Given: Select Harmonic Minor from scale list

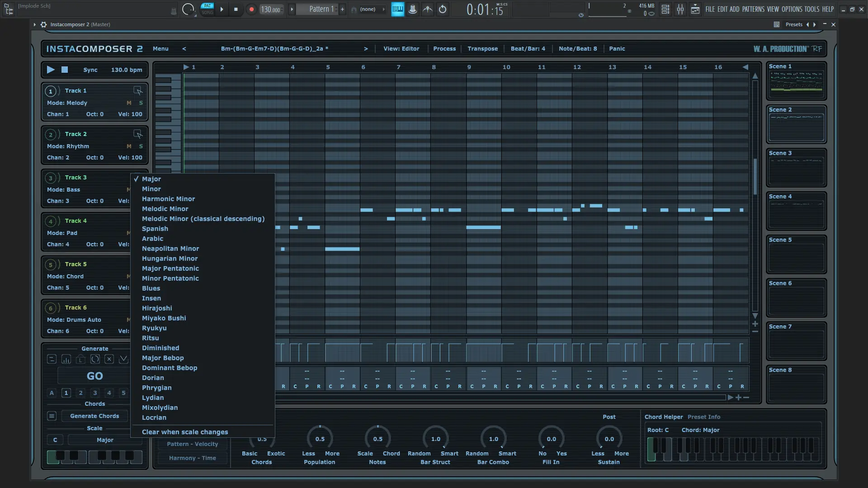Looking at the screenshot, I should coord(168,199).
